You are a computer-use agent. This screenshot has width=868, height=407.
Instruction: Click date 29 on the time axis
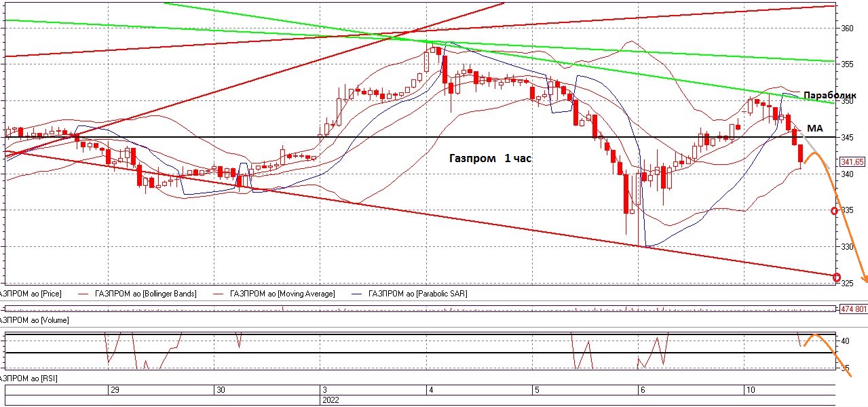point(115,390)
